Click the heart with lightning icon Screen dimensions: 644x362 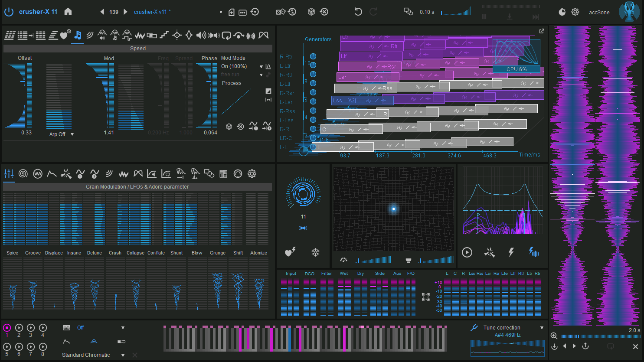coord(290,252)
